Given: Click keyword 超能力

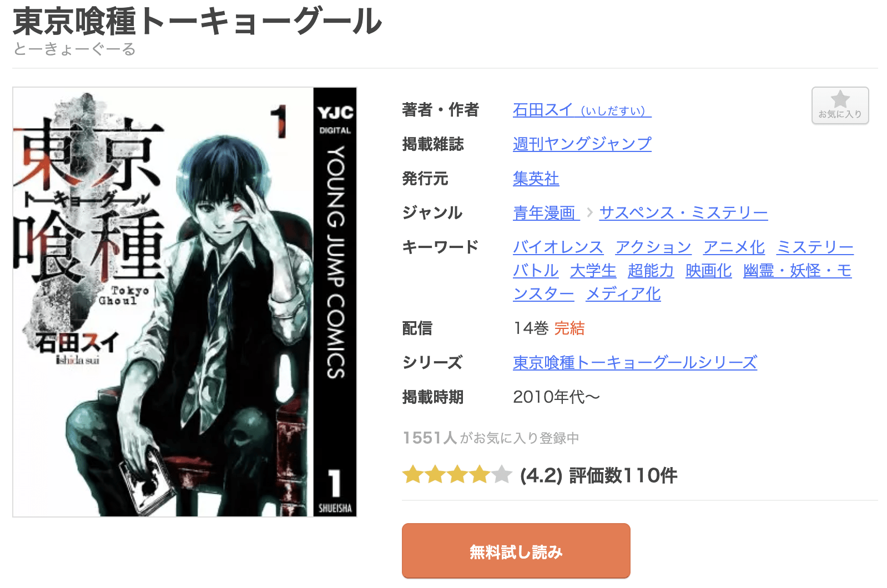Looking at the screenshot, I should point(651,270).
